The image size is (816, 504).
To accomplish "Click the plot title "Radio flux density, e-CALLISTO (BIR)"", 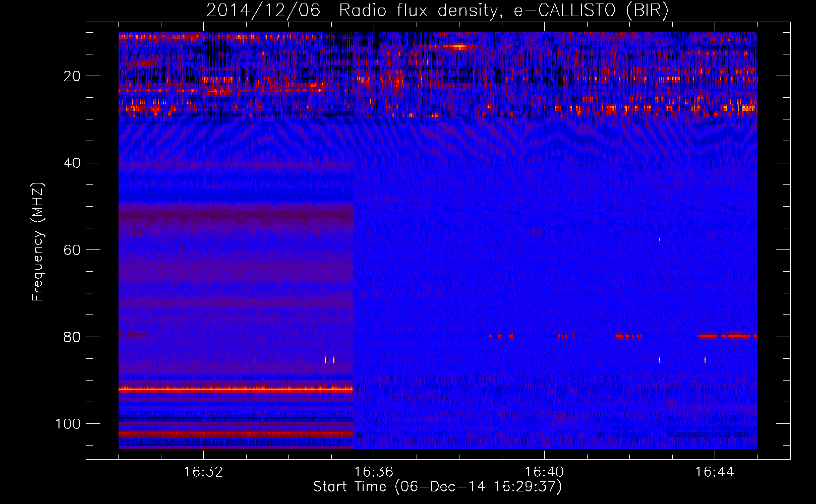I will [503, 11].
